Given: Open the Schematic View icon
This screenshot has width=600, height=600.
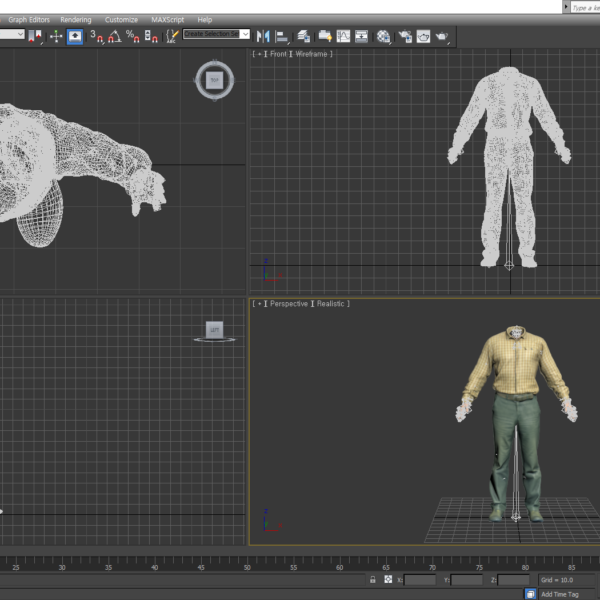Looking at the screenshot, I should (361, 36).
